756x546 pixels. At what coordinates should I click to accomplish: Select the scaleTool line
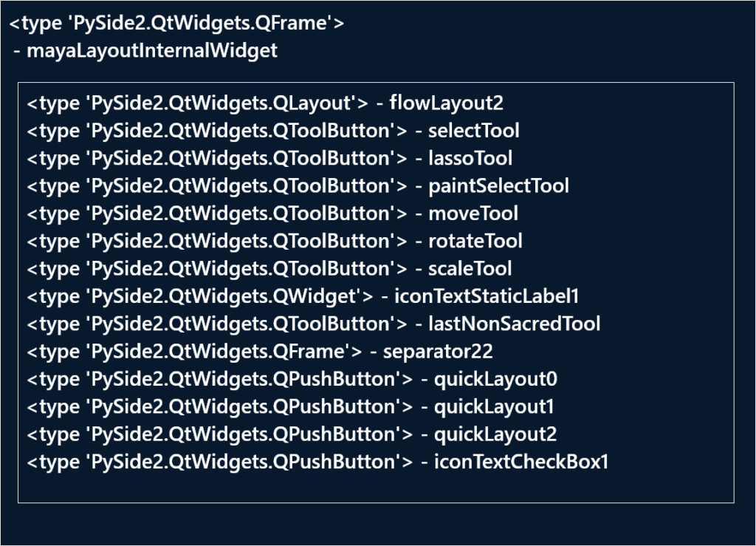(x=470, y=269)
